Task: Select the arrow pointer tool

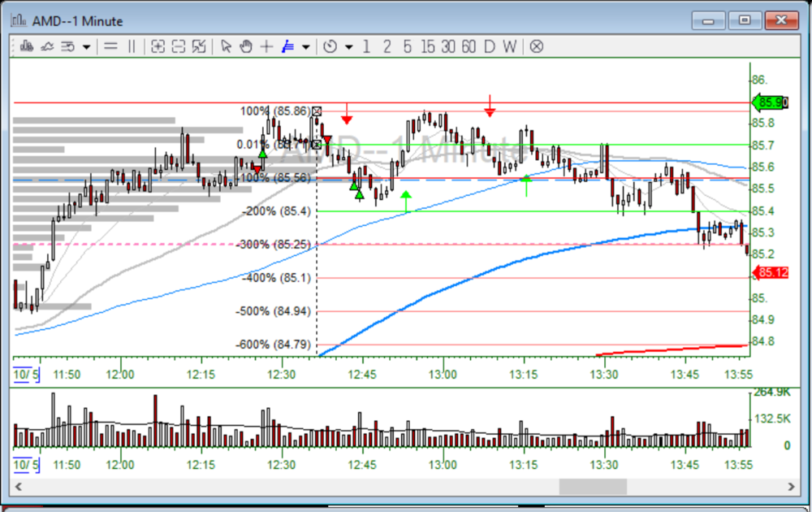Action: click(226, 46)
